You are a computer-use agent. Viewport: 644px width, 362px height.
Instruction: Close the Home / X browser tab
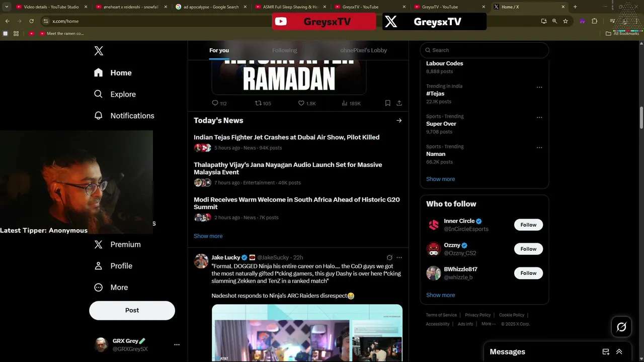point(563,7)
